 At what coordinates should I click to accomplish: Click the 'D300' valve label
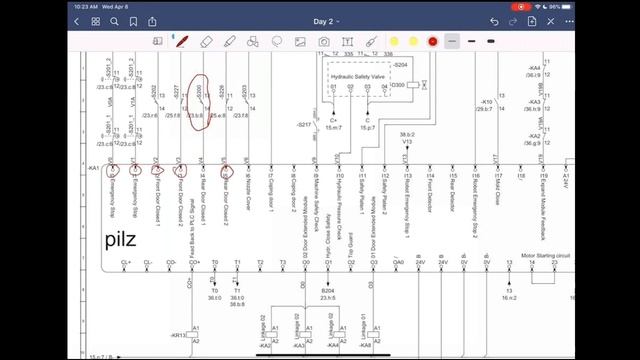[x=398, y=85]
